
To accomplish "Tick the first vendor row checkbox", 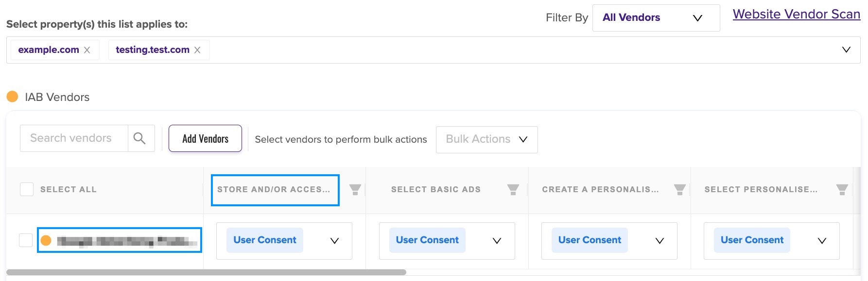I will tap(26, 240).
